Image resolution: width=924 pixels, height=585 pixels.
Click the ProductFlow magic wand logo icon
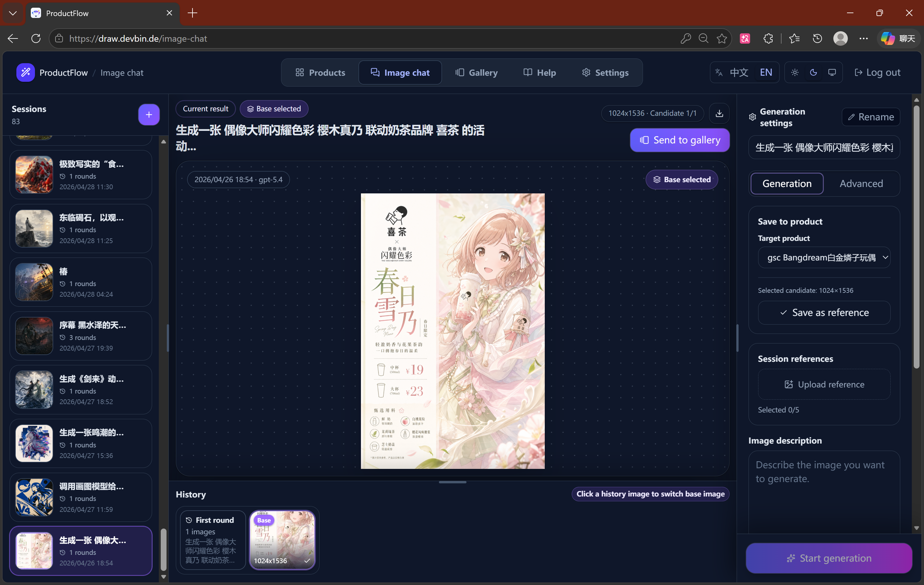click(26, 72)
